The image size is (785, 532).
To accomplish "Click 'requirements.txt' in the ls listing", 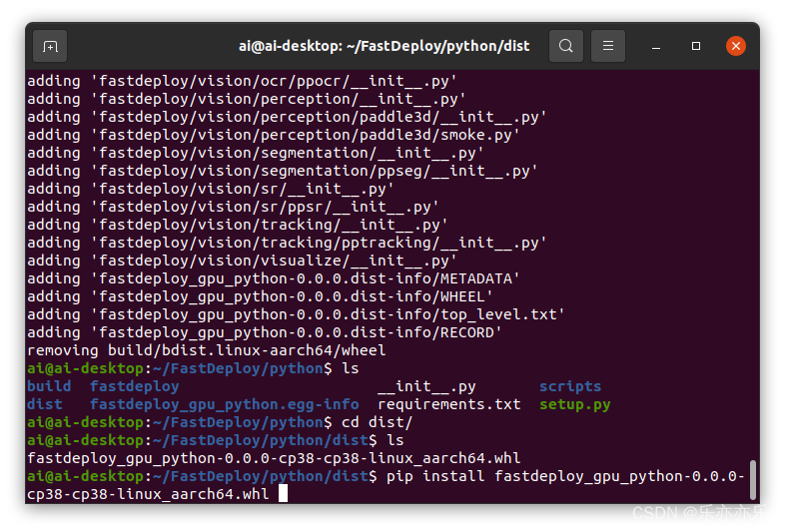I will [449, 404].
